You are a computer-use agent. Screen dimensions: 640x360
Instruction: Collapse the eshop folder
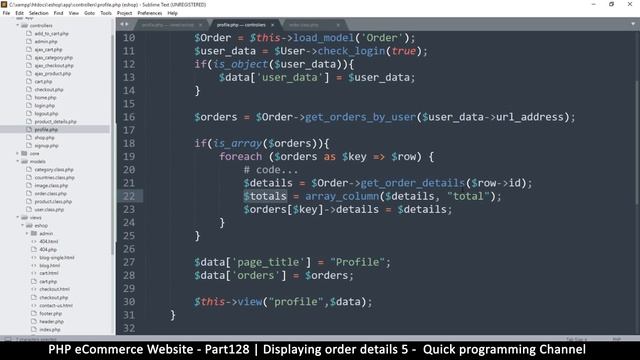pyautogui.click(x=22, y=225)
